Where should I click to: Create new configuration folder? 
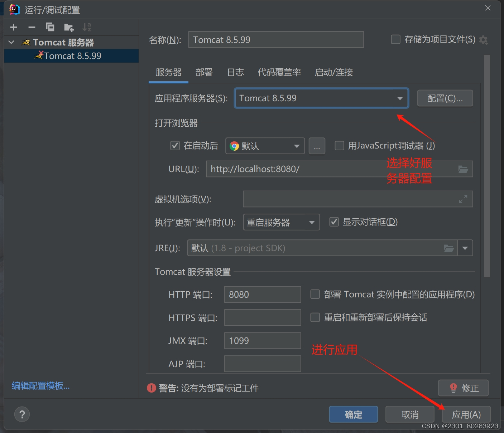coord(69,27)
